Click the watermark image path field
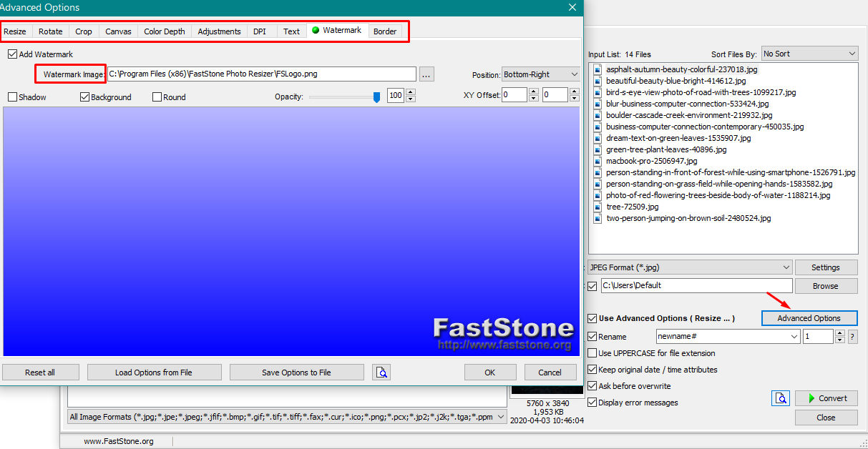The image size is (868, 449). coord(261,74)
